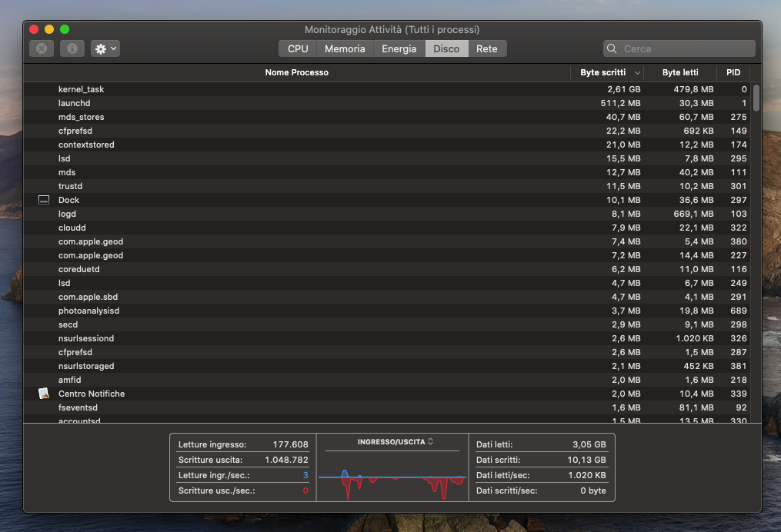Select the mds row with PID 111

386,172
